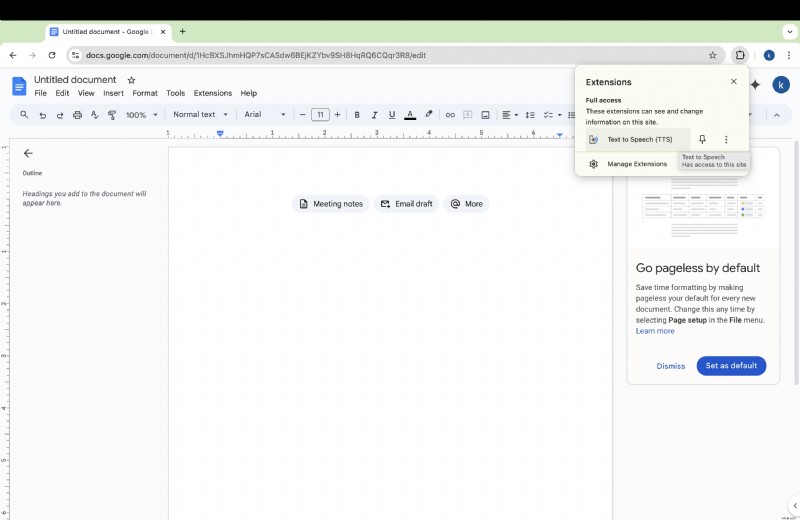800x520 pixels.
Task: Open the Insert menu
Action: [x=113, y=93]
